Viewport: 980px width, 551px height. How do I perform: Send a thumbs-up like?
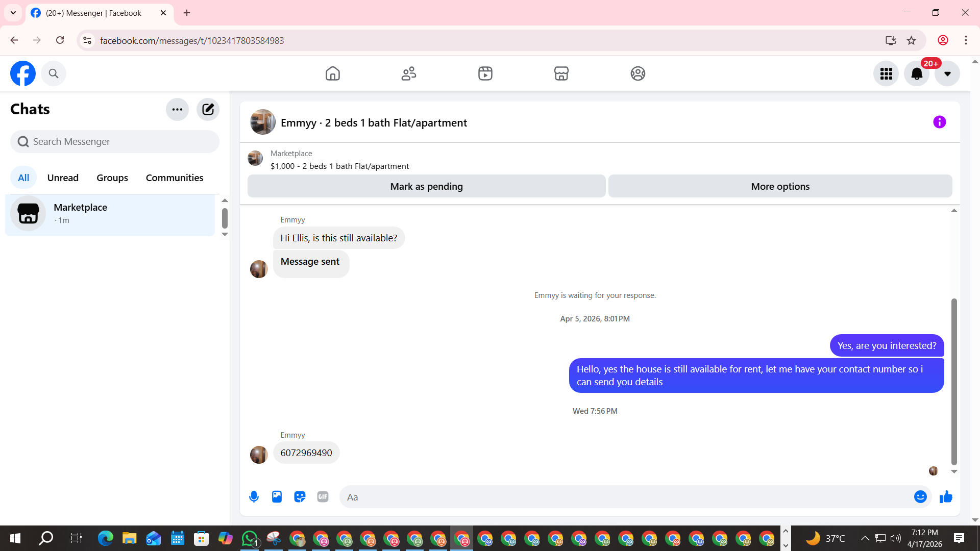pyautogui.click(x=946, y=496)
